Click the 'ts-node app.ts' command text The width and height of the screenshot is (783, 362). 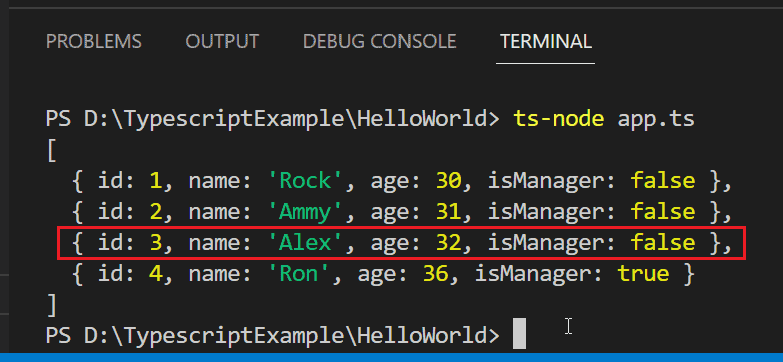click(x=604, y=119)
